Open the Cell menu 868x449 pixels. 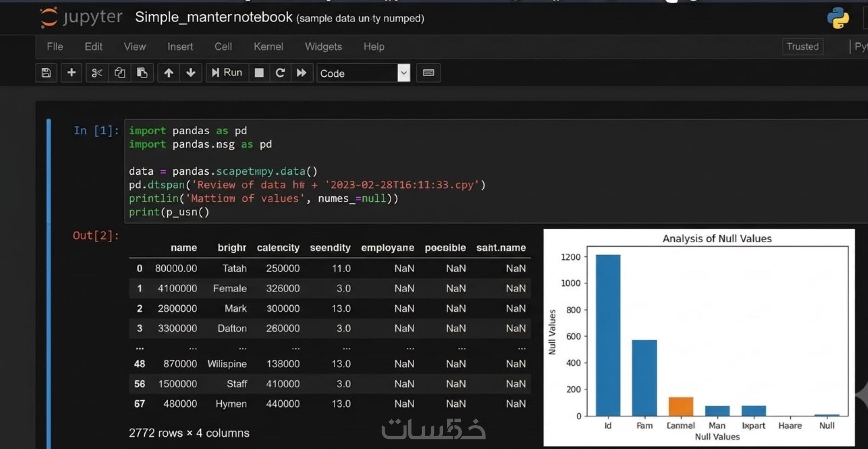coord(223,46)
